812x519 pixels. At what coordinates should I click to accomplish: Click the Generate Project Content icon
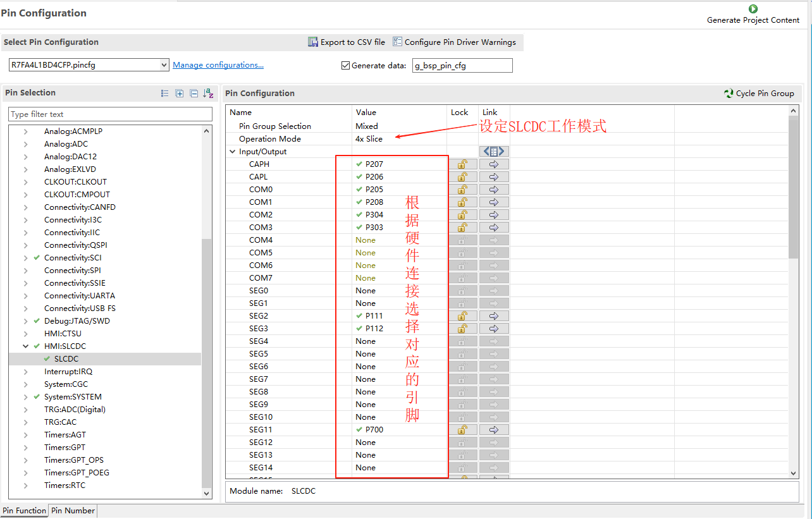(753, 9)
